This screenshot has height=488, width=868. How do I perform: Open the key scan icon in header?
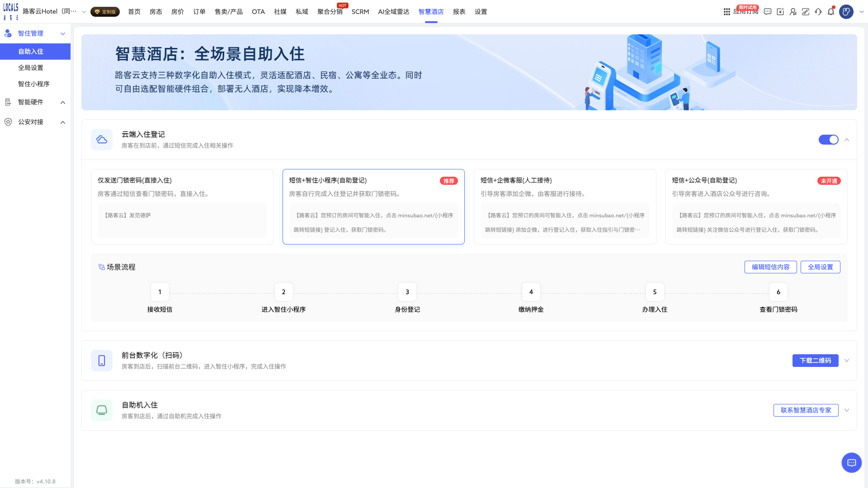(806, 12)
